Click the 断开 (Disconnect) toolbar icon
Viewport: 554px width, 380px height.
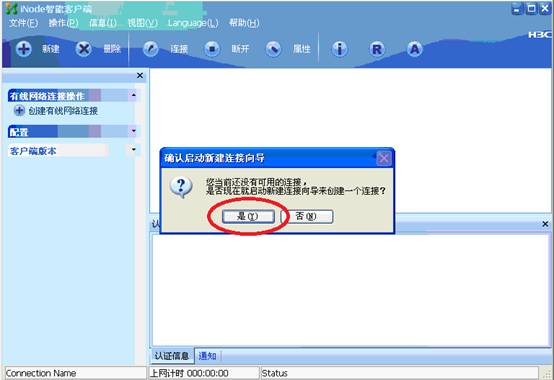[212, 49]
